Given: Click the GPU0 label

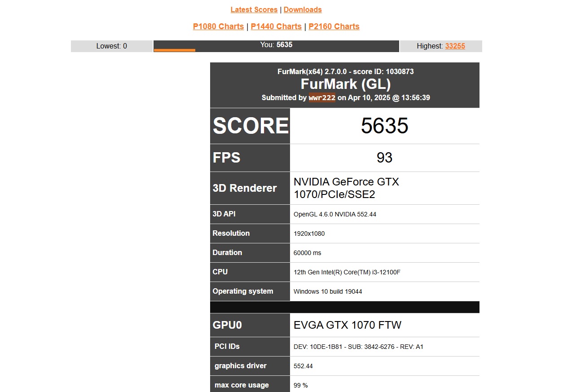Looking at the screenshot, I should (x=227, y=325).
